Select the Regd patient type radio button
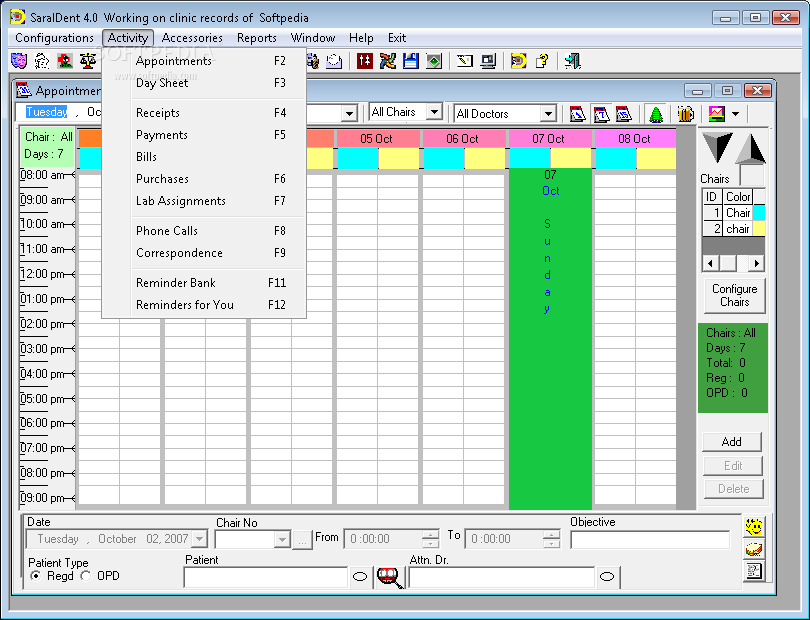 [x=35, y=576]
